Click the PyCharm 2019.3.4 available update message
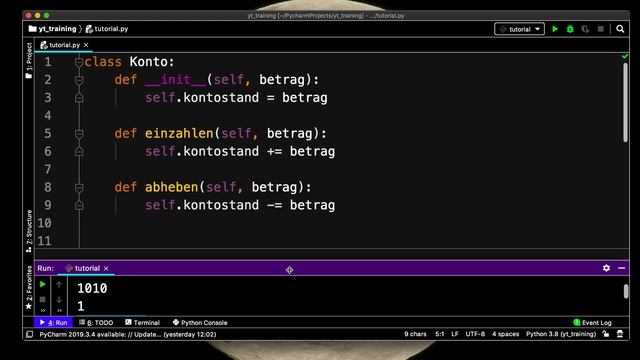The height and width of the screenshot is (360, 640). click(128, 334)
